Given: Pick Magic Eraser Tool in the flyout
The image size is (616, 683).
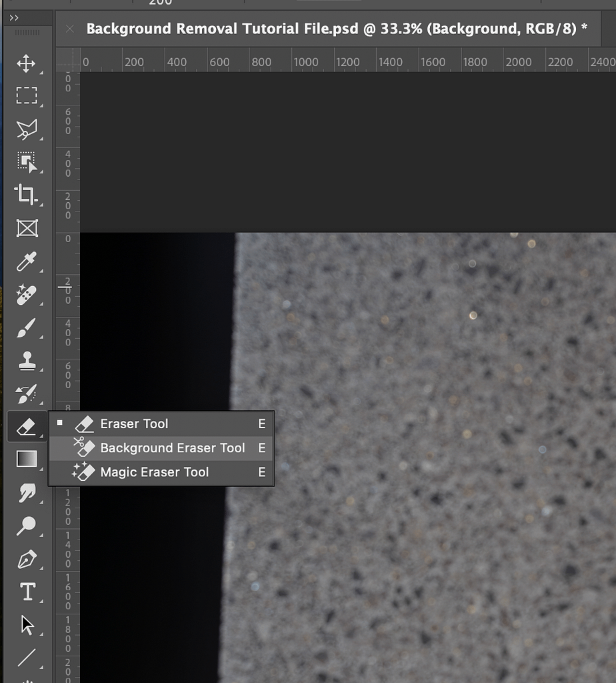Looking at the screenshot, I should pyautogui.click(x=154, y=472).
